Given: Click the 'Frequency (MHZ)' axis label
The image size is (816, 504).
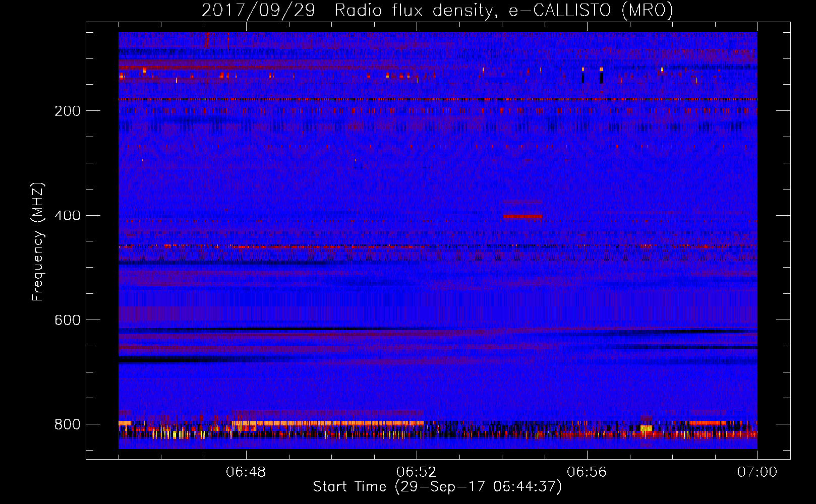Looking at the screenshot, I should pyautogui.click(x=38, y=242).
